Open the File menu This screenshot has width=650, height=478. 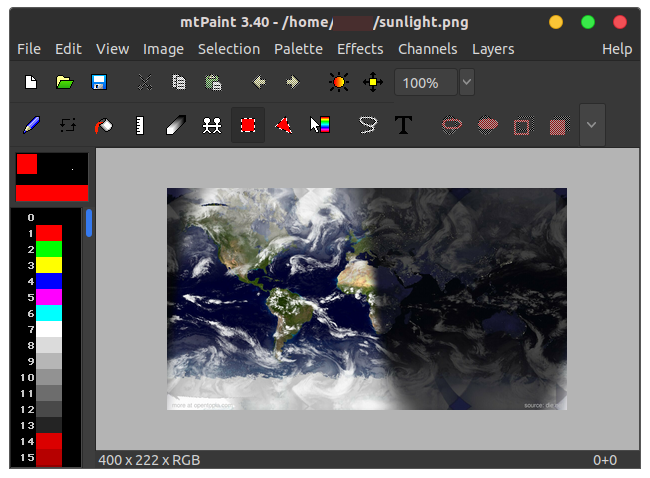click(x=29, y=49)
